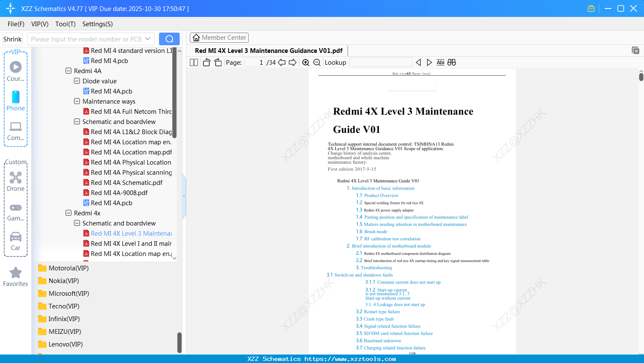Open the Member Center
This screenshot has height=363, width=644.
click(219, 38)
